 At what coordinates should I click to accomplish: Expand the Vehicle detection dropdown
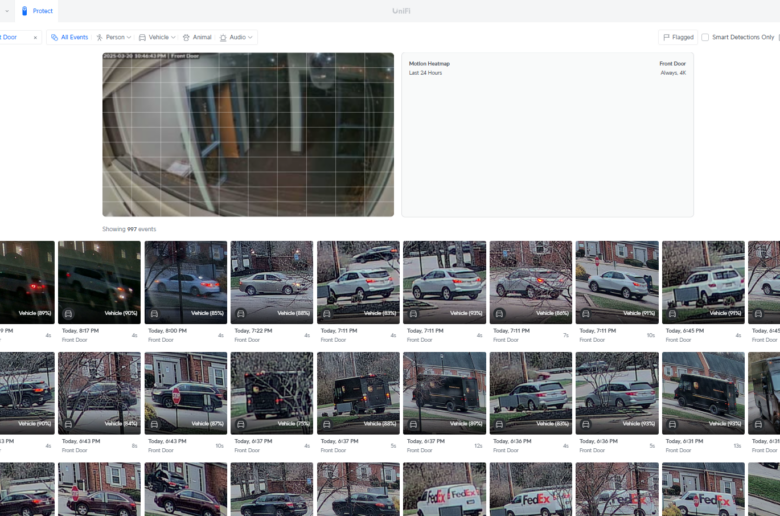[157, 37]
